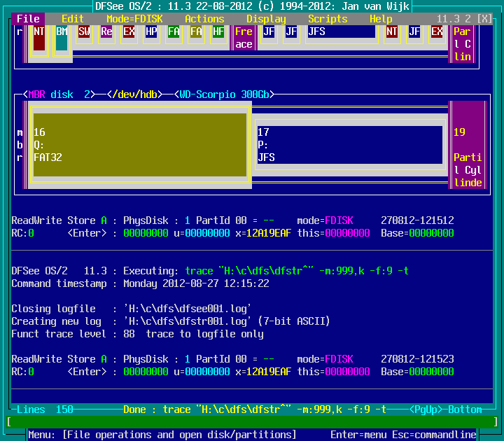Viewport: 504px width, 441px height.
Task: Select the dark red NT partition block
Action: 39,36
